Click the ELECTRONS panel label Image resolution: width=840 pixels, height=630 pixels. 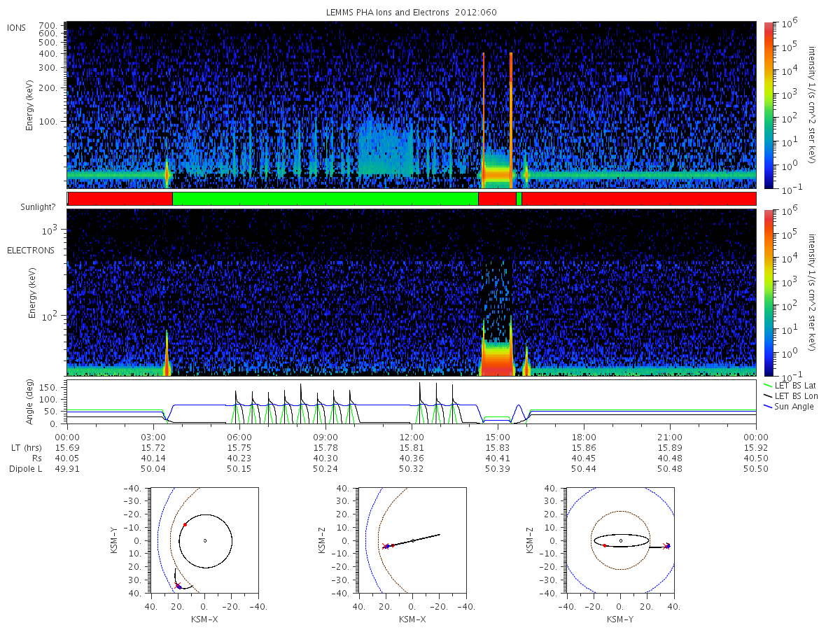pyautogui.click(x=31, y=250)
